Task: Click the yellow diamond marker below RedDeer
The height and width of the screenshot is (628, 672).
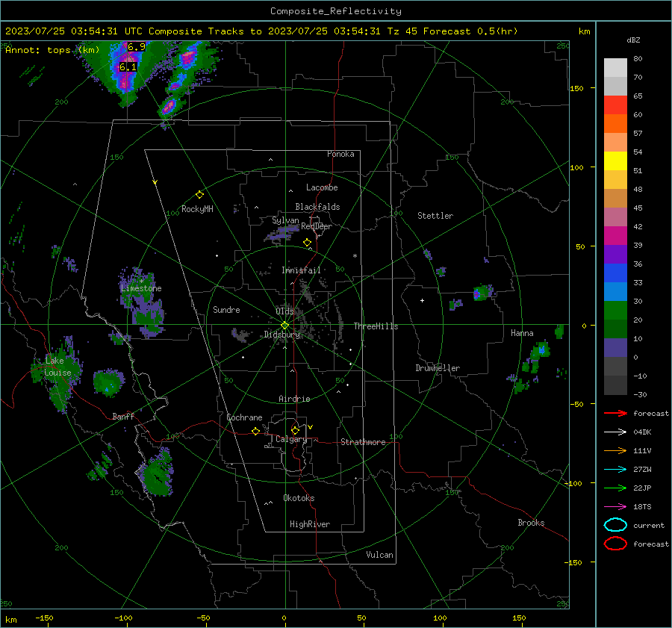Action: point(307,243)
